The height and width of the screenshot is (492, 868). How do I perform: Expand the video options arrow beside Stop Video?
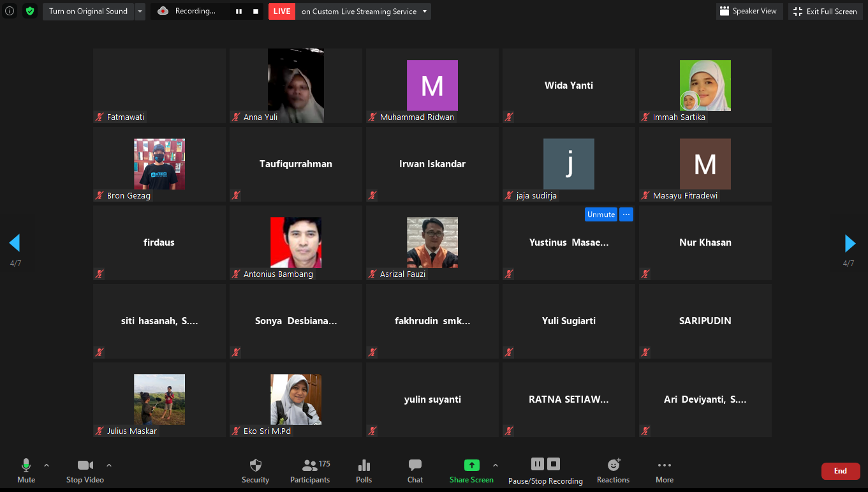[109, 465]
